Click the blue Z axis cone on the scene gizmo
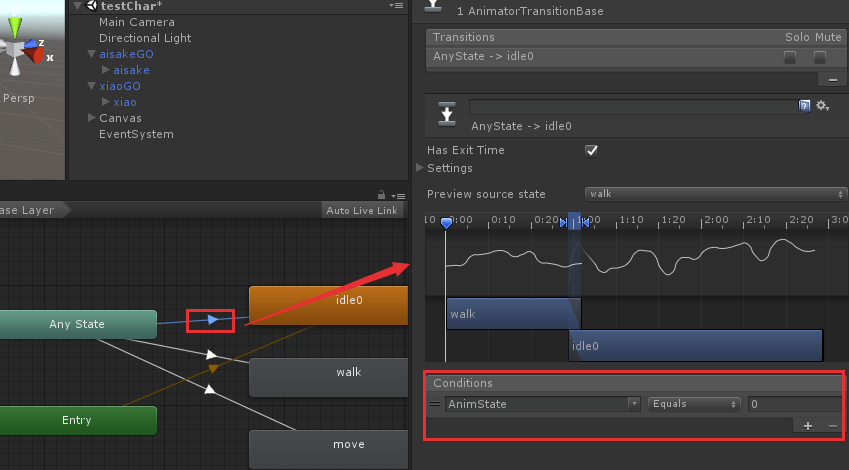 pyautogui.click(x=30, y=43)
